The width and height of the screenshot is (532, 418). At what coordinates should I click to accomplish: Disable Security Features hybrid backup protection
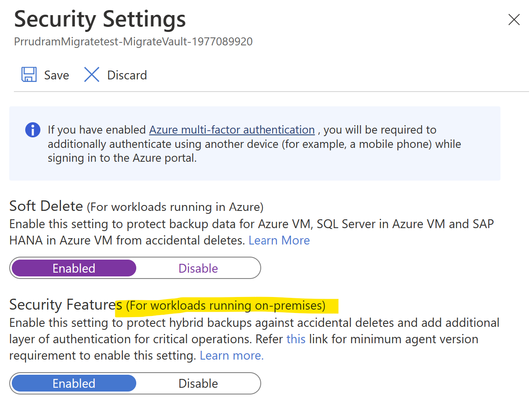pos(198,383)
